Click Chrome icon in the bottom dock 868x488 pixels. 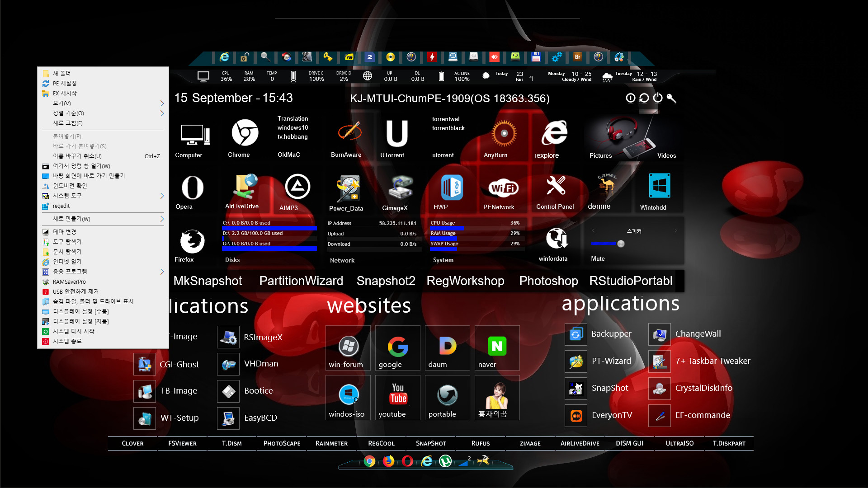pos(369,461)
